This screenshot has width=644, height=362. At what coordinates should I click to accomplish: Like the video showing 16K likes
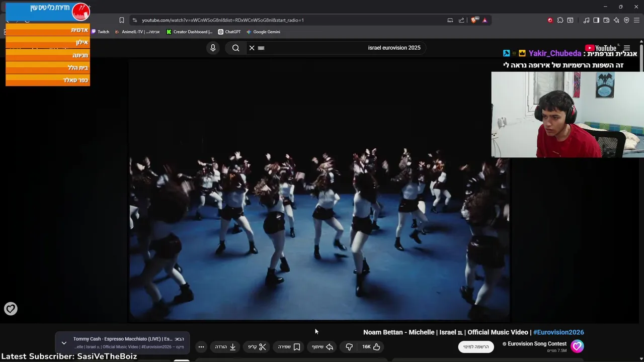(x=371, y=347)
